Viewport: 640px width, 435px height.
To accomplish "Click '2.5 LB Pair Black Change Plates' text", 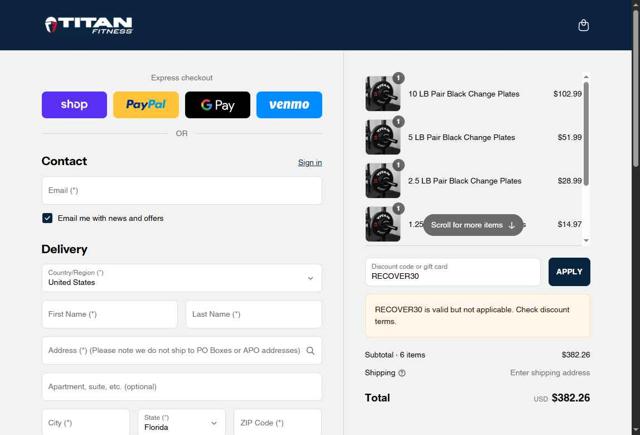I will (465, 181).
